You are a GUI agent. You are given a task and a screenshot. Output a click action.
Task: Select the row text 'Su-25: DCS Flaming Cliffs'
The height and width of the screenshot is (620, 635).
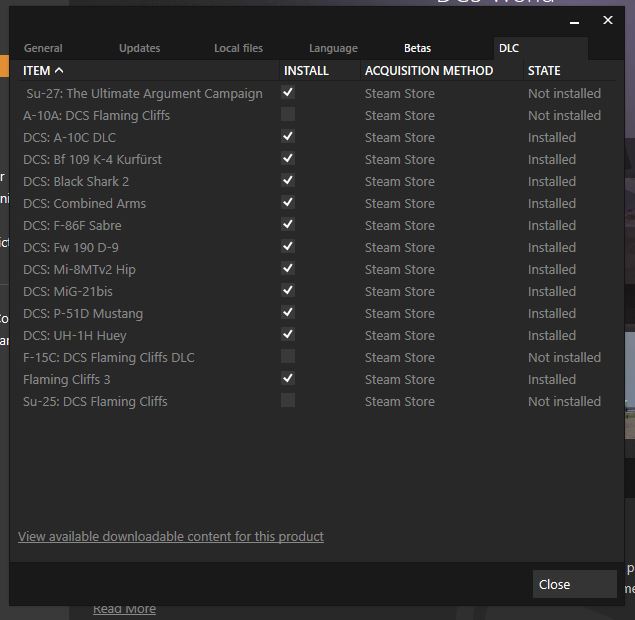[95, 402]
